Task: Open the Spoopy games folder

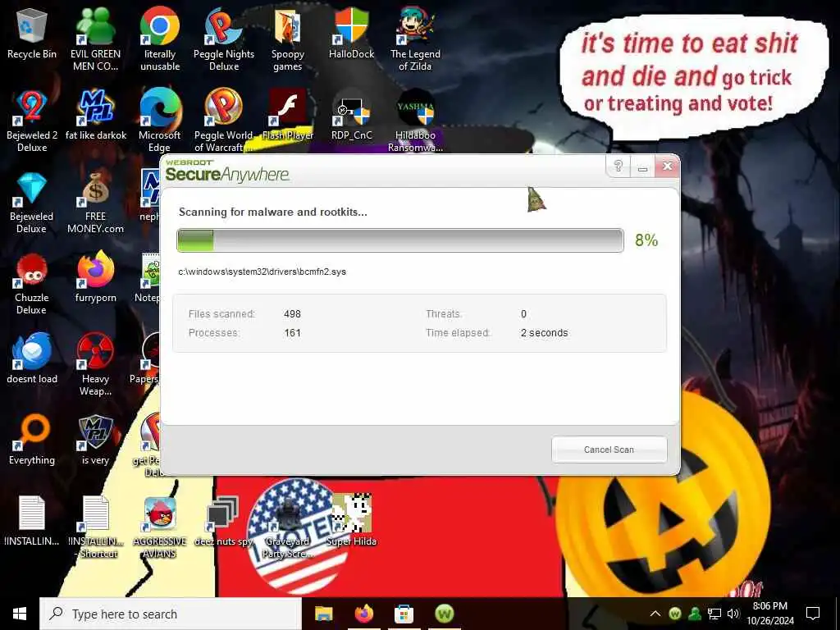Action: tap(288, 39)
